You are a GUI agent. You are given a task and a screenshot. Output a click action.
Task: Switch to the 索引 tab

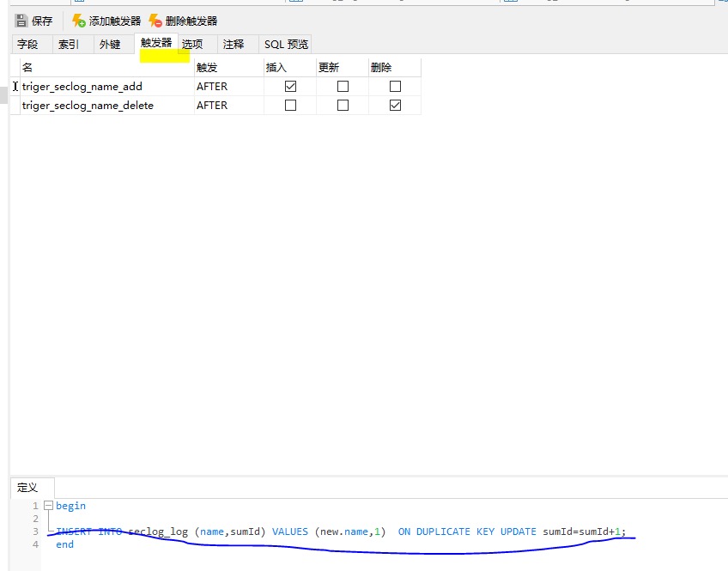point(69,45)
